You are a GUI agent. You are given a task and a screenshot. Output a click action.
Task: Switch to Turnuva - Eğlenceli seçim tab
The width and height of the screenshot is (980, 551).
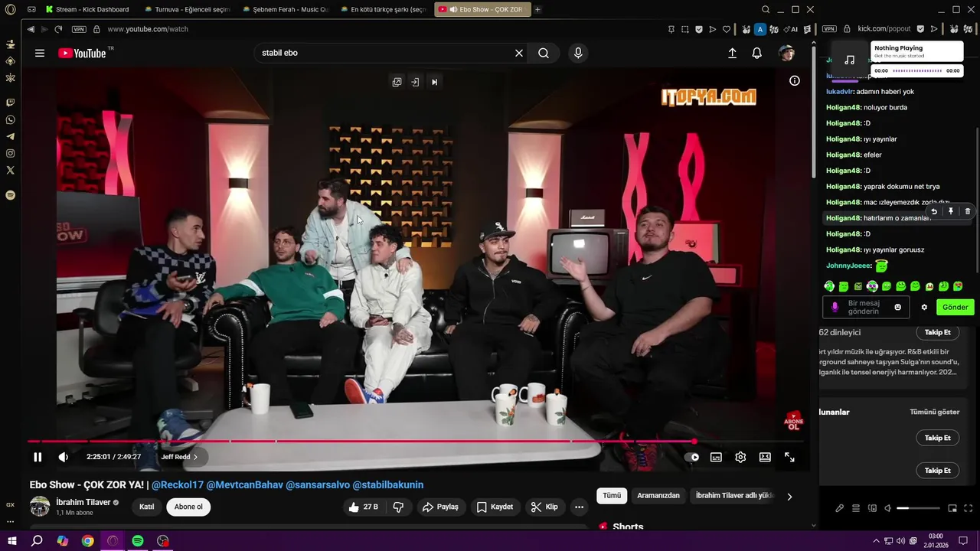click(x=189, y=9)
